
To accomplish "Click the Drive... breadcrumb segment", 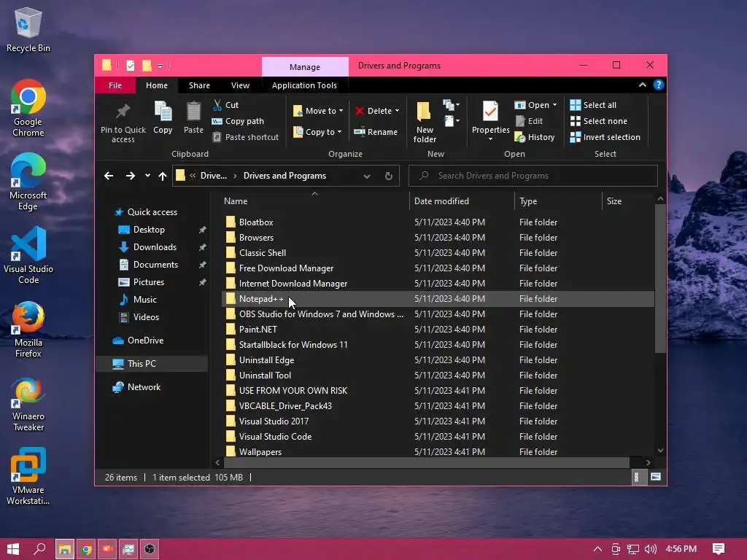I will pyautogui.click(x=214, y=176).
